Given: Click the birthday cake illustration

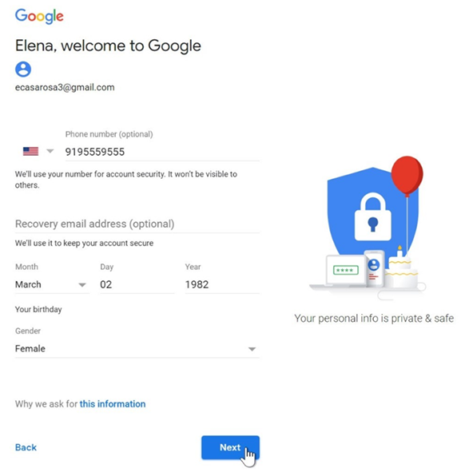Looking at the screenshot, I should [402, 270].
